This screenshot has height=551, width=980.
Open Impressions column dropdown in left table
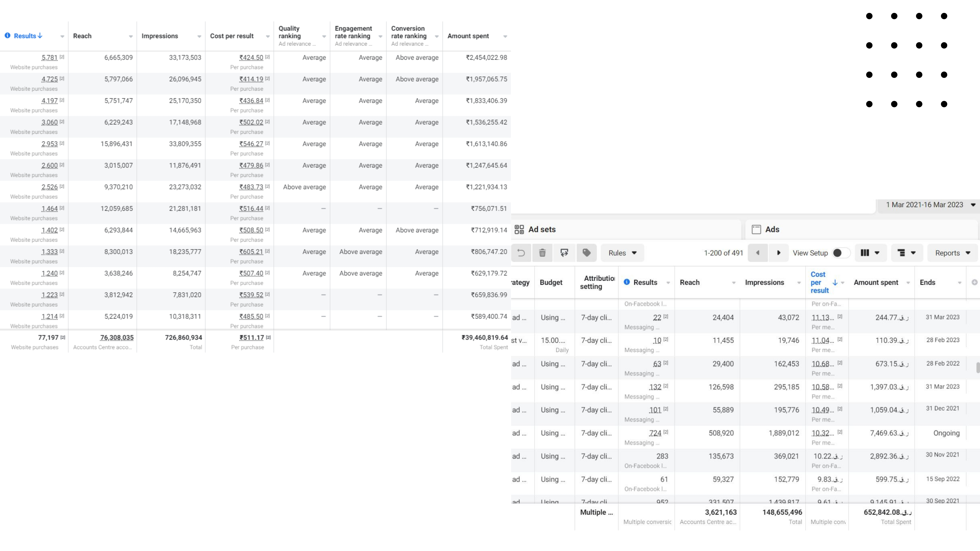(x=199, y=37)
